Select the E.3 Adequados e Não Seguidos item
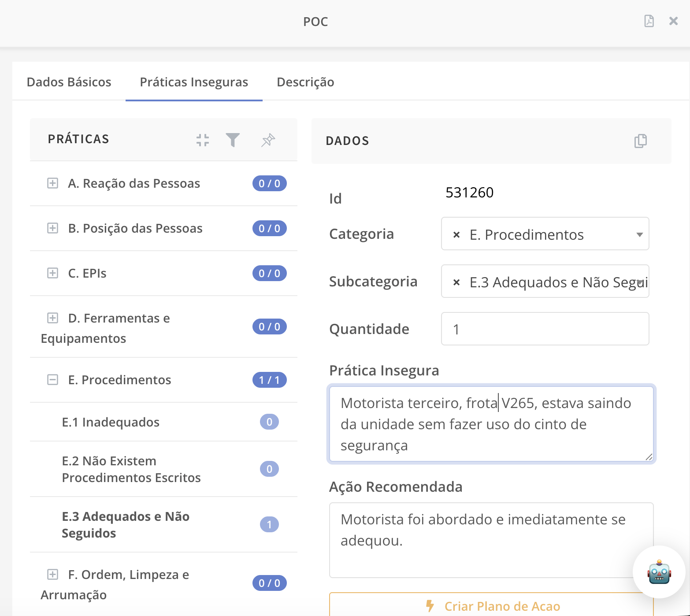690x616 pixels. point(126,524)
